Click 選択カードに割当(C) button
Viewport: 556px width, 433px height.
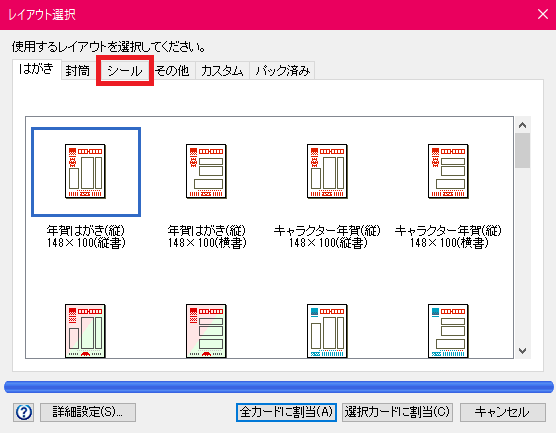(397, 412)
